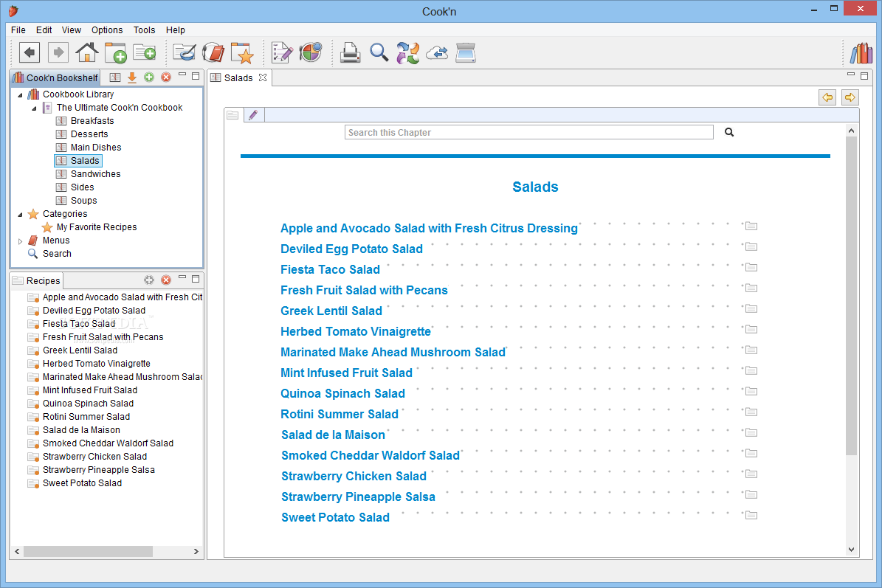The image size is (882, 588).
Task: Open the Fiesta Taco Salad link
Action: click(x=330, y=270)
